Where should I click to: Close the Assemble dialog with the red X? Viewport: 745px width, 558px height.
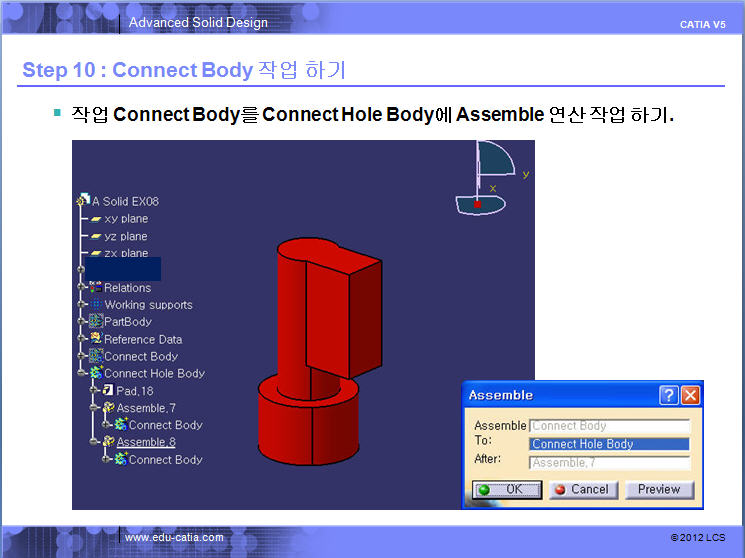click(690, 395)
